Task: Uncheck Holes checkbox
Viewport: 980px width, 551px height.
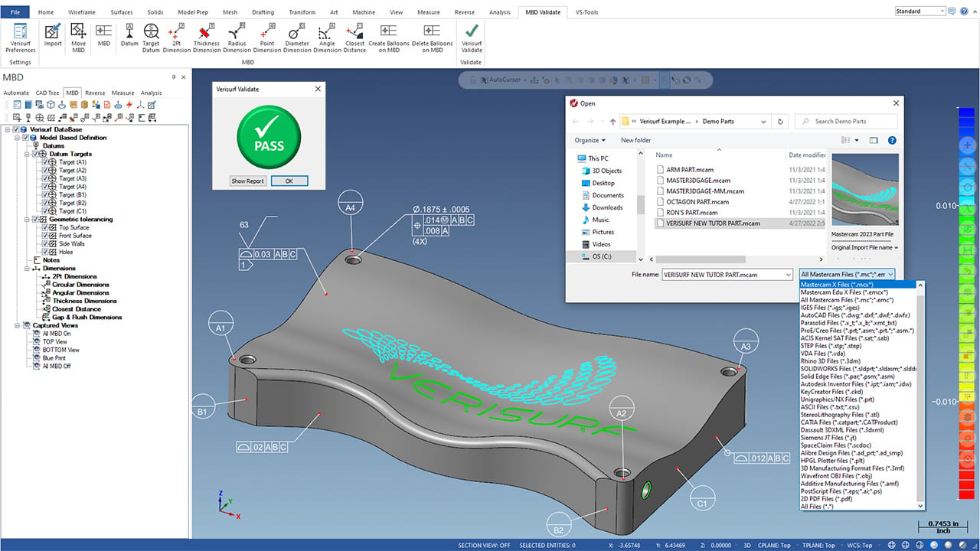Action: coord(44,252)
